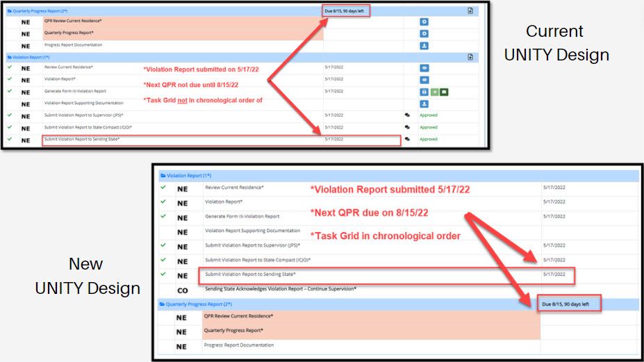Open comments icon on Submit to State Compact row

407,127
